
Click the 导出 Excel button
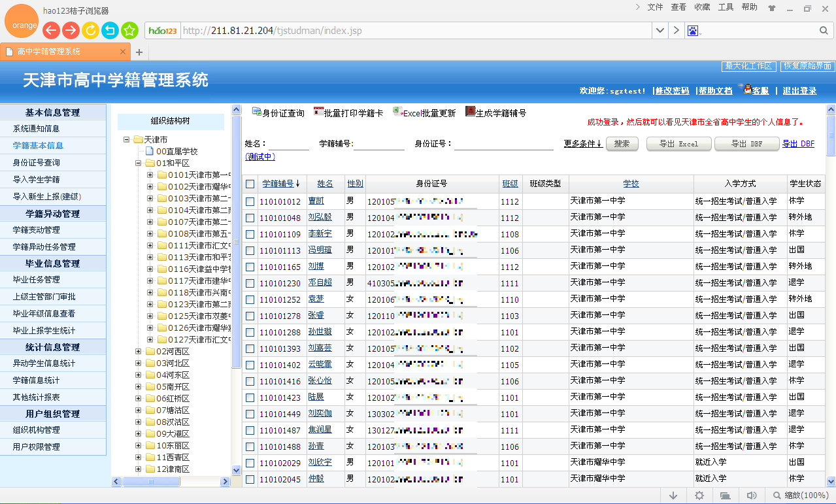[x=679, y=144]
